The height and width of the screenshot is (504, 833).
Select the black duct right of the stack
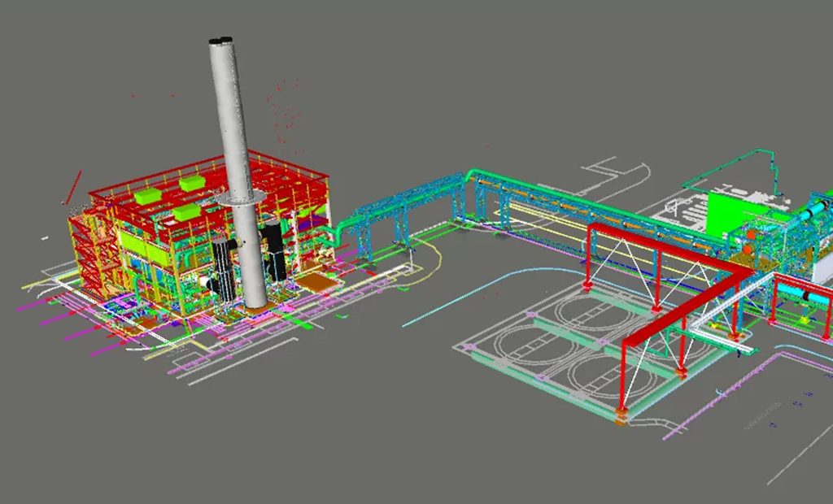(275, 252)
